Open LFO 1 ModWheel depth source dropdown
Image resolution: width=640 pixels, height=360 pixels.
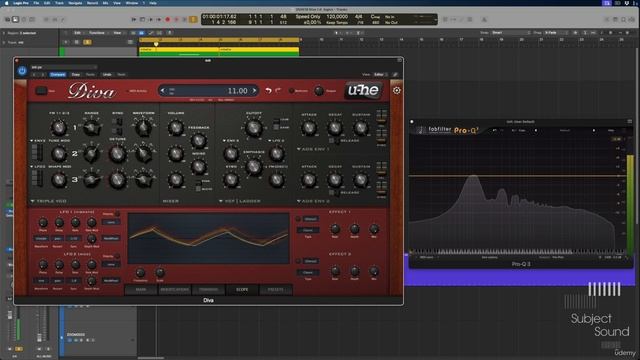111,238
